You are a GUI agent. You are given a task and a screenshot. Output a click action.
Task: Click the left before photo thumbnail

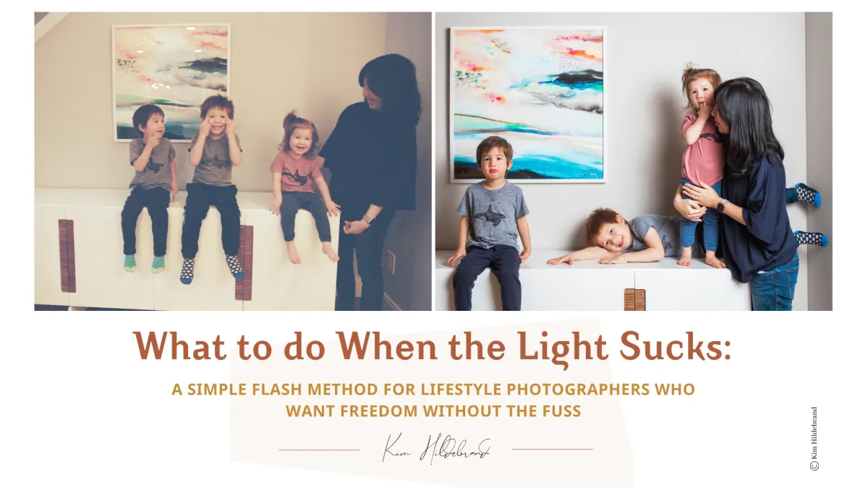pyautogui.click(x=233, y=161)
